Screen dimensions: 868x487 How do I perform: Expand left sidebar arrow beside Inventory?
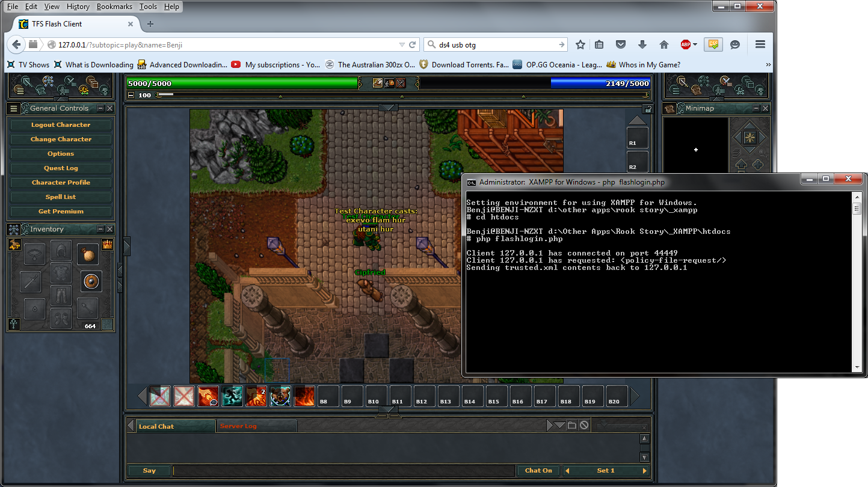[126, 246]
